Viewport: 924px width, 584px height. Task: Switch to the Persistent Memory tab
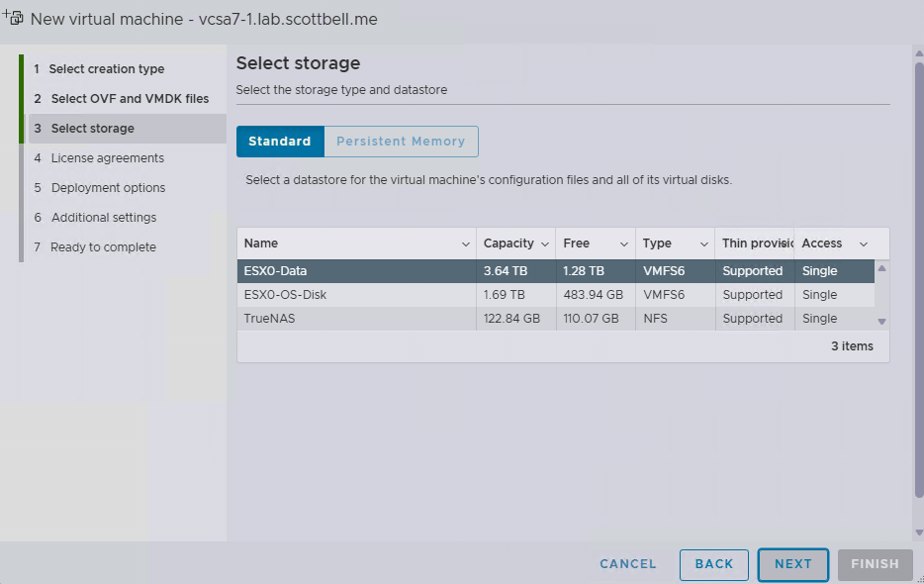tap(401, 142)
